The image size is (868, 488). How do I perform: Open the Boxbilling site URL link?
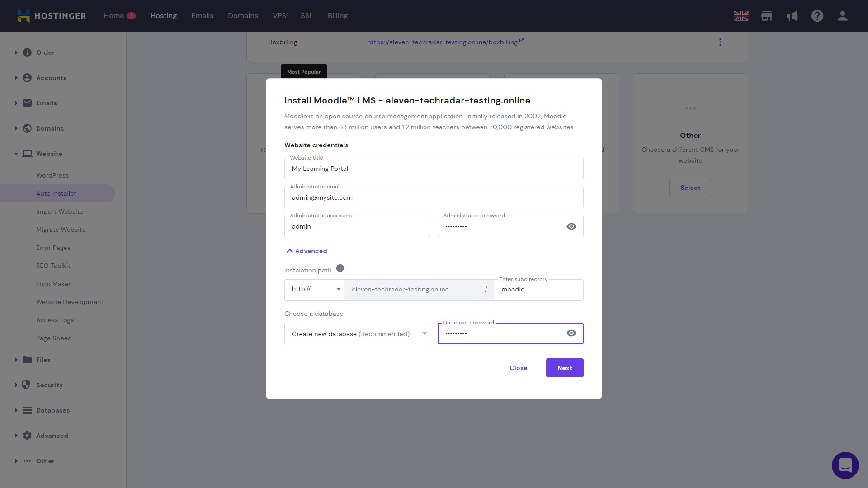(442, 42)
